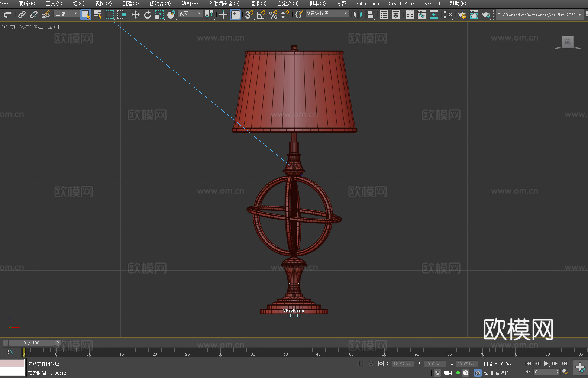This screenshot has width=588, height=378.
Task: Select the Move transform tool
Action: 135,14
